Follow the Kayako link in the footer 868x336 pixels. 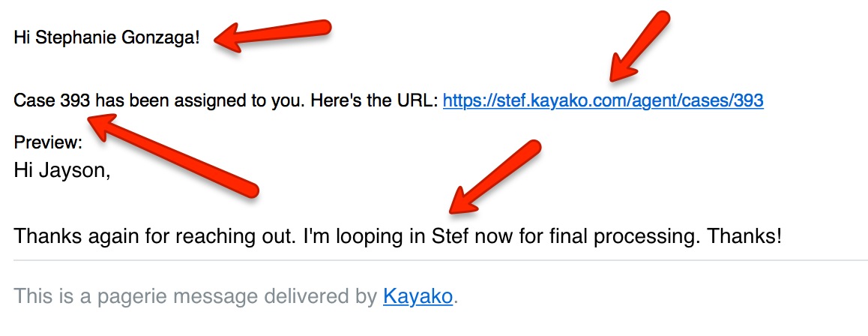click(418, 297)
